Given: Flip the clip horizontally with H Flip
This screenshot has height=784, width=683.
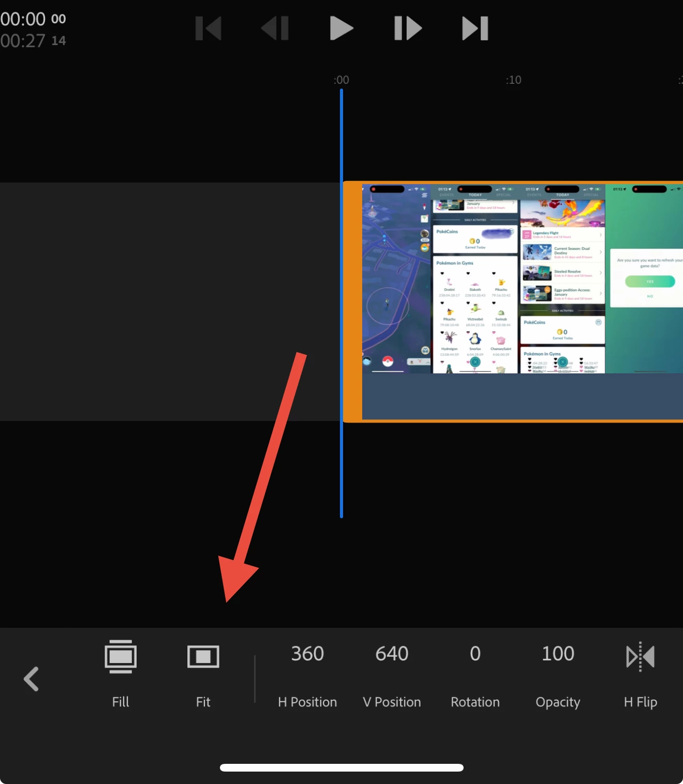Looking at the screenshot, I should (x=641, y=656).
